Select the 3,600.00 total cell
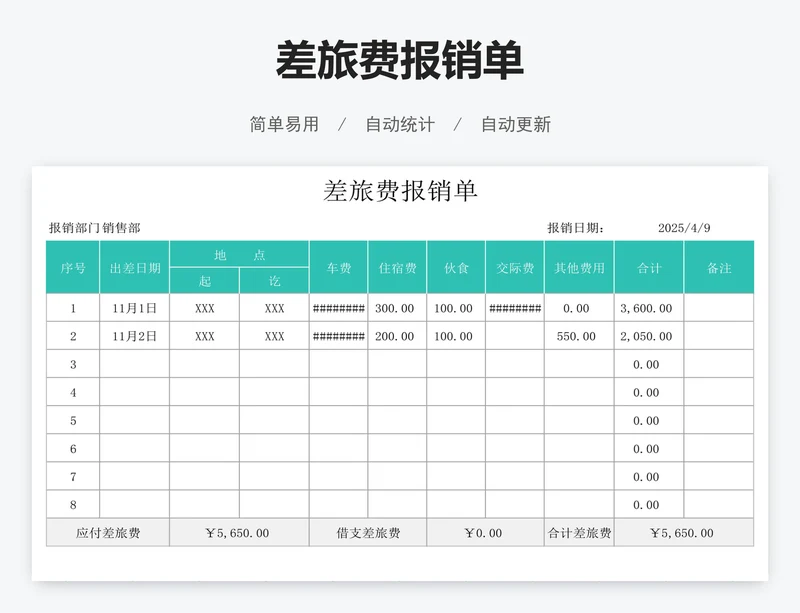This screenshot has width=800, height=613. [x=649, y=308]
